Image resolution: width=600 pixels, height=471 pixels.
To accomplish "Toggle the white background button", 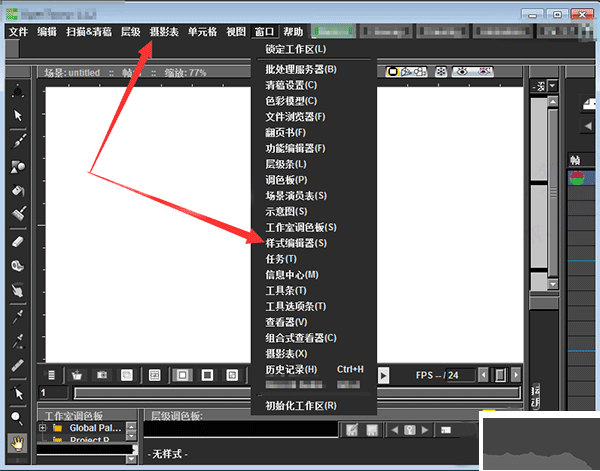I will (x=183, y=375).
